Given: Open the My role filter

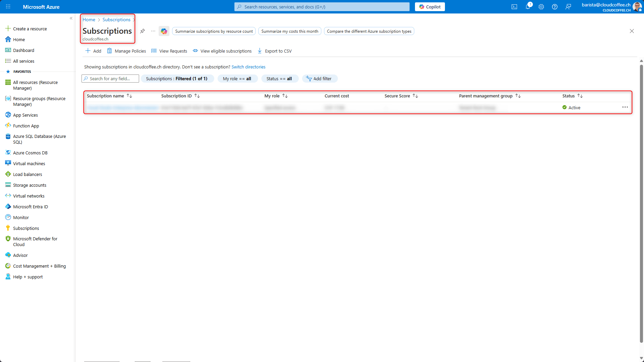Looking at the screenshot, I should [x=237, y=79].
